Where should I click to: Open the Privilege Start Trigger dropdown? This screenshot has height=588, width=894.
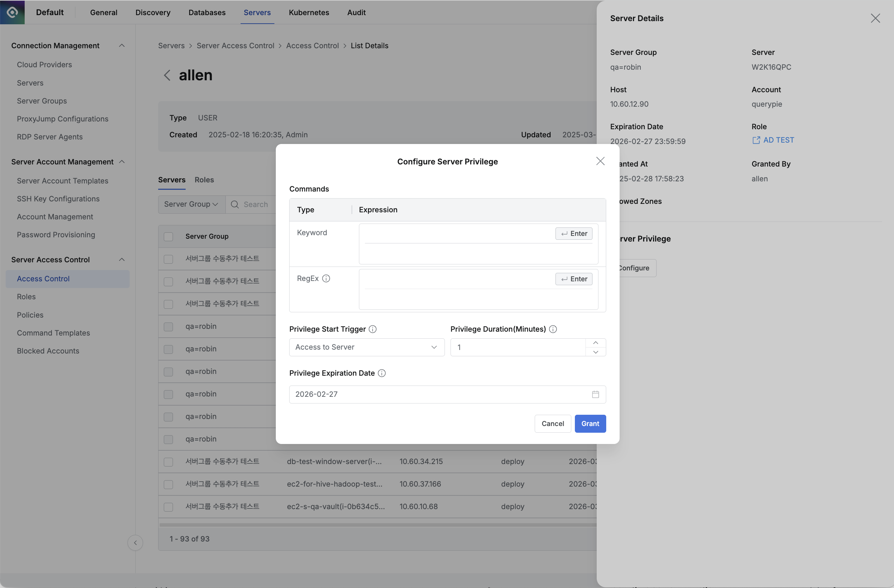[x=367, y=347]
